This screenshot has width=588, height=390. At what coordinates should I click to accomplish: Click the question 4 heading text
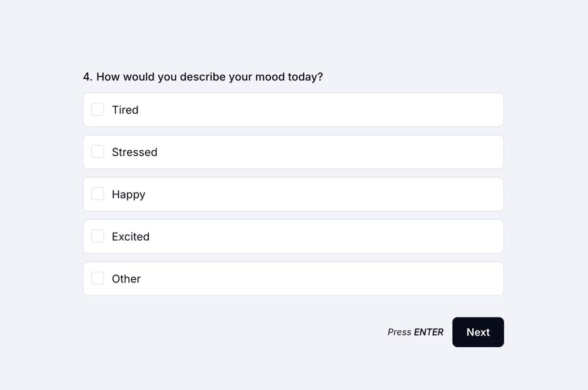(203, 76)
